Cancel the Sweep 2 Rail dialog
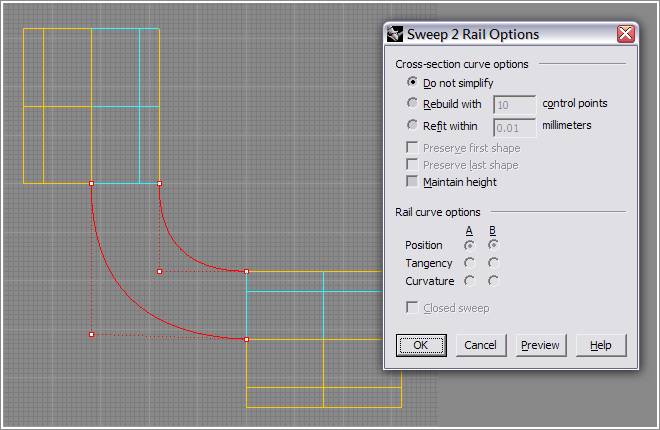 pos(481,345)
